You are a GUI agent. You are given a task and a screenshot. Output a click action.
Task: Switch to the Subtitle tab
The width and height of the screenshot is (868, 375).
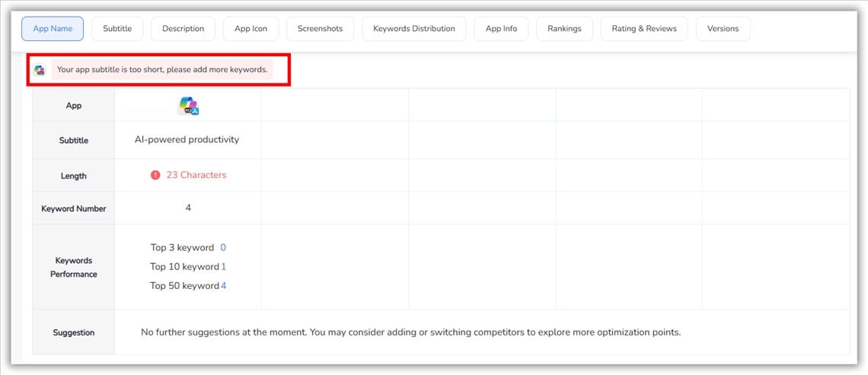pos(117,29)
